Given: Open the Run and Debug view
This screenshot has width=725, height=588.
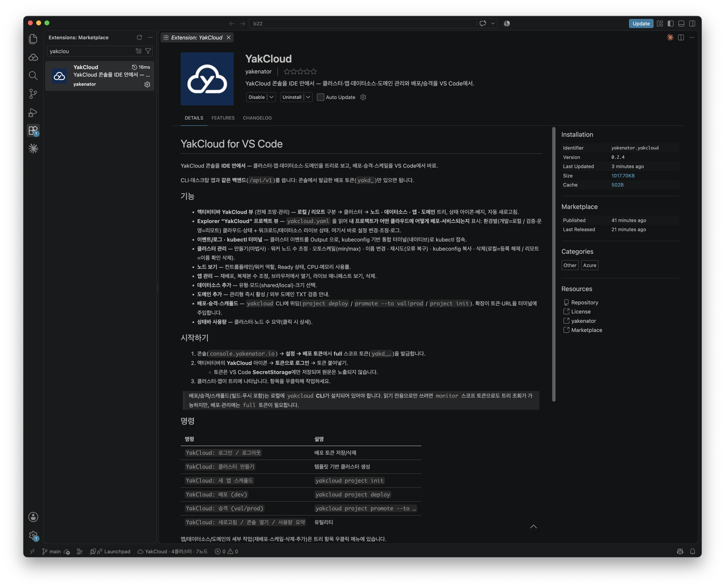Looking at the screenshot, I should click(x=33, y=112).
